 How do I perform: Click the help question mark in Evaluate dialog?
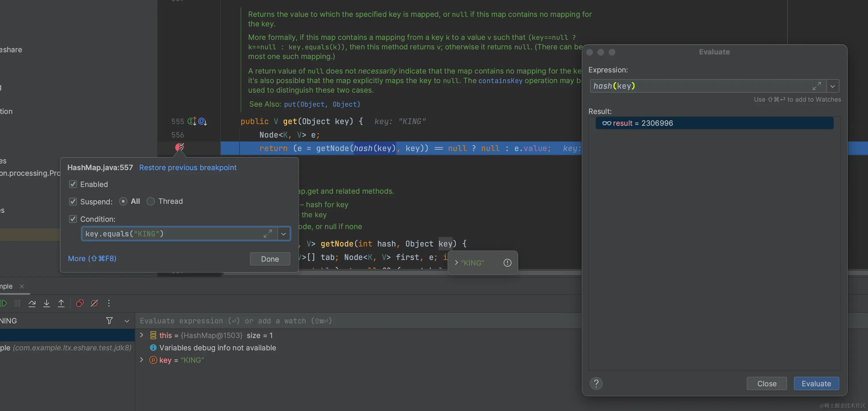(x=596, y=383)
